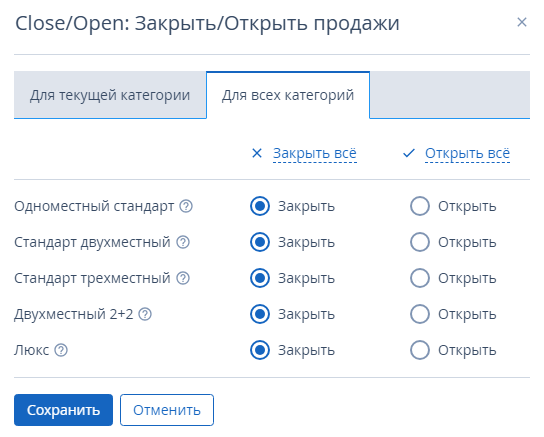
Task: Click 'Люкс' category label
Action: pos(32,350)
